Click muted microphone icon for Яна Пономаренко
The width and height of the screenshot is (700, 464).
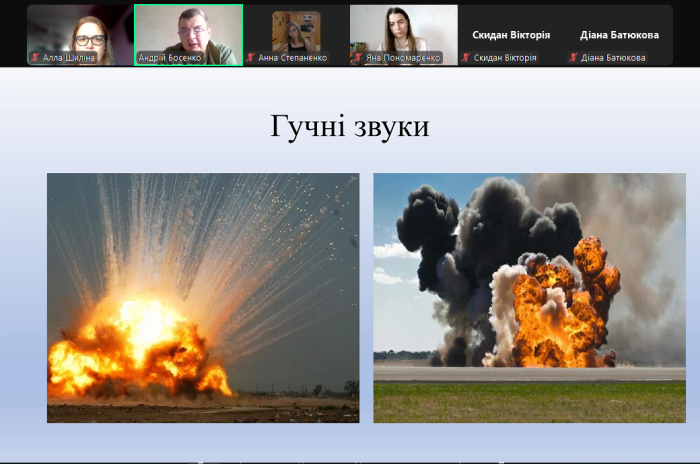tap(358, 58)
